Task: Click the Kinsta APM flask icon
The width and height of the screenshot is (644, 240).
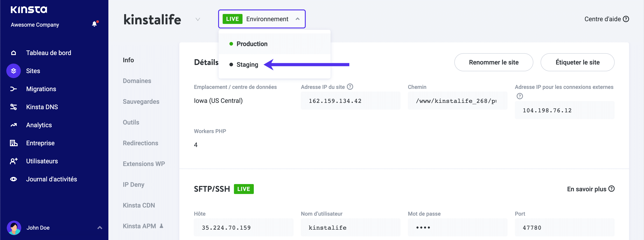Action: click(161, 226)
